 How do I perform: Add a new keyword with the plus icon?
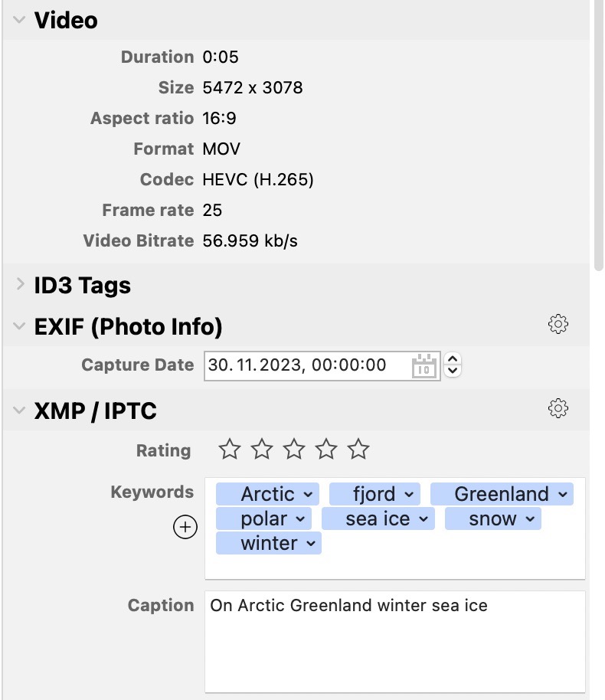coord(185,527)
